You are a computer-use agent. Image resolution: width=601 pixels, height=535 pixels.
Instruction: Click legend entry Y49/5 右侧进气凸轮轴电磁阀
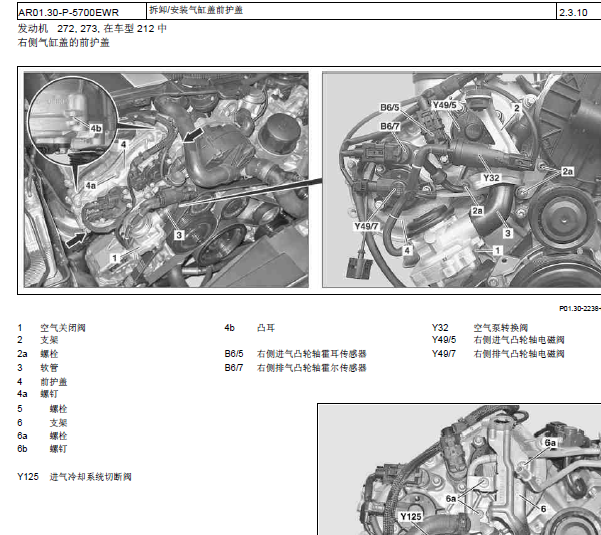pyautogui.click(x=498, y=340)
